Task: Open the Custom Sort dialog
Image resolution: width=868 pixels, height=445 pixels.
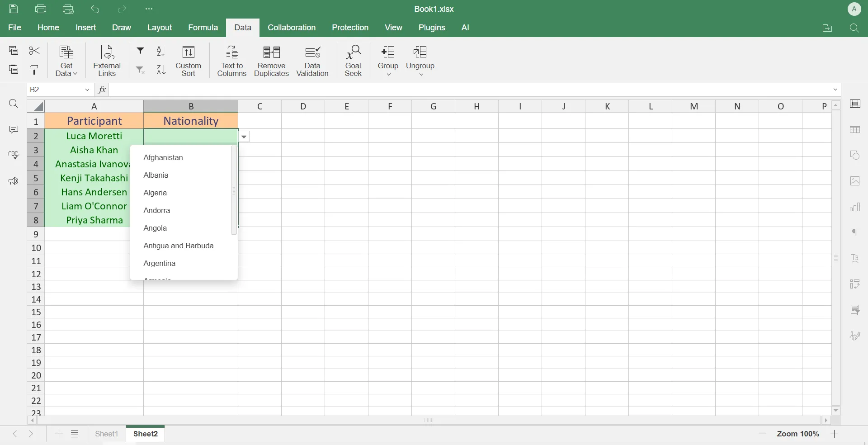Action: (x=189, y=60)
